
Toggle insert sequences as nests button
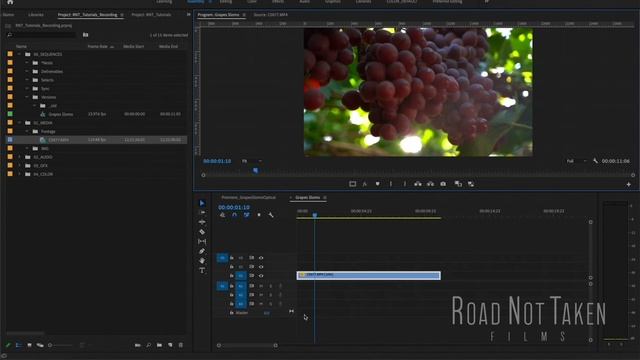[x=222, y=215]
